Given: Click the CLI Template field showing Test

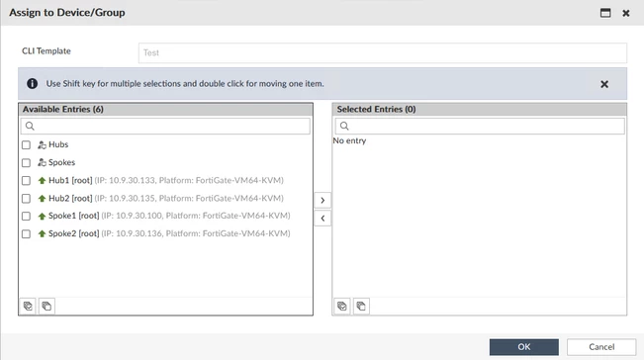Looking at the screenshot, I should (383, 53).
